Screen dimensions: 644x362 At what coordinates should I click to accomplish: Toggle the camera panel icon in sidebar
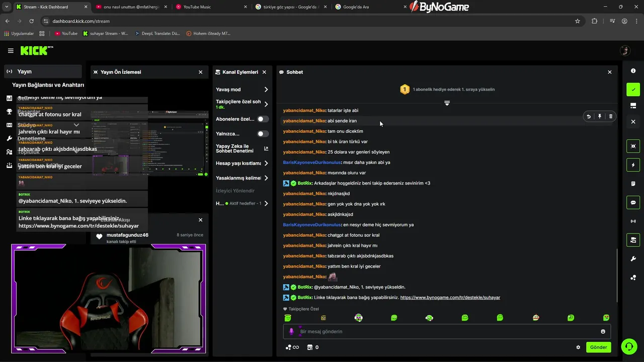pyautogui.click(x=633, y=240)
